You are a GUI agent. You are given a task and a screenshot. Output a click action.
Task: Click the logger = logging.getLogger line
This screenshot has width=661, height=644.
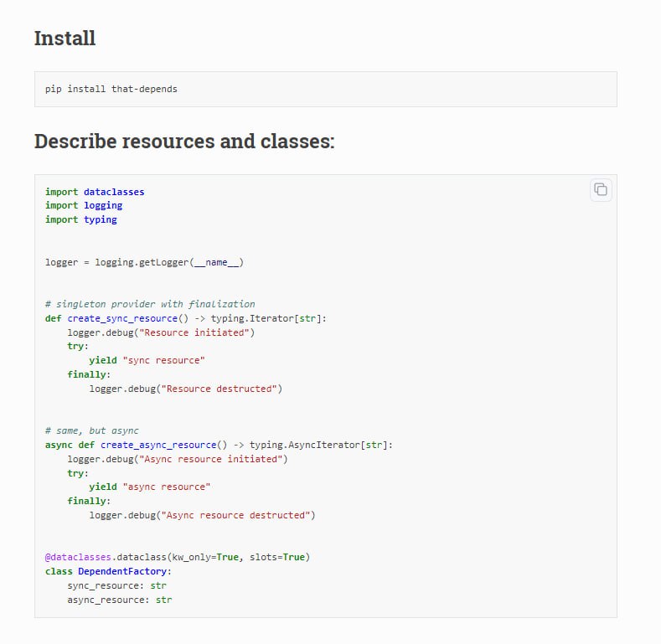[x=144, y=262]
